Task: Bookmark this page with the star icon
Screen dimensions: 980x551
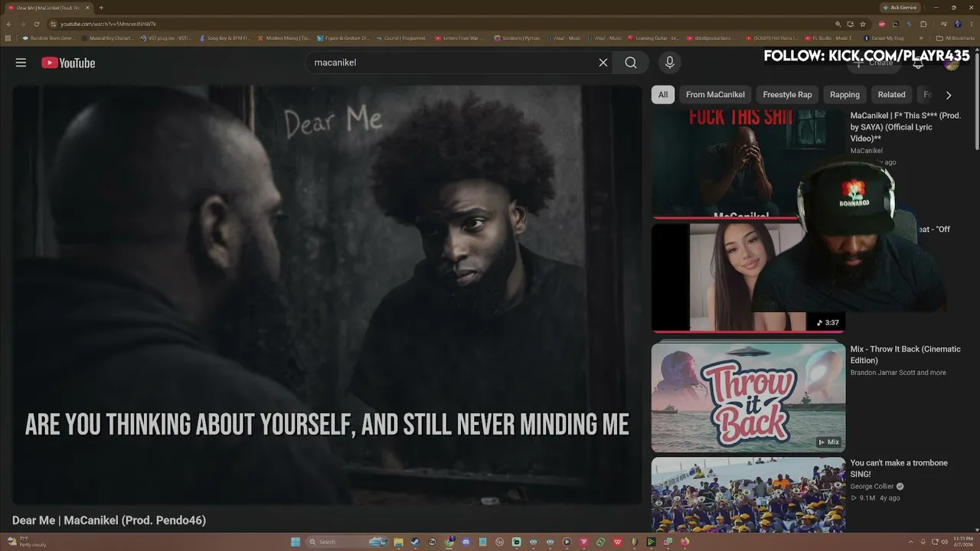Action: click(x=863, y=24)
